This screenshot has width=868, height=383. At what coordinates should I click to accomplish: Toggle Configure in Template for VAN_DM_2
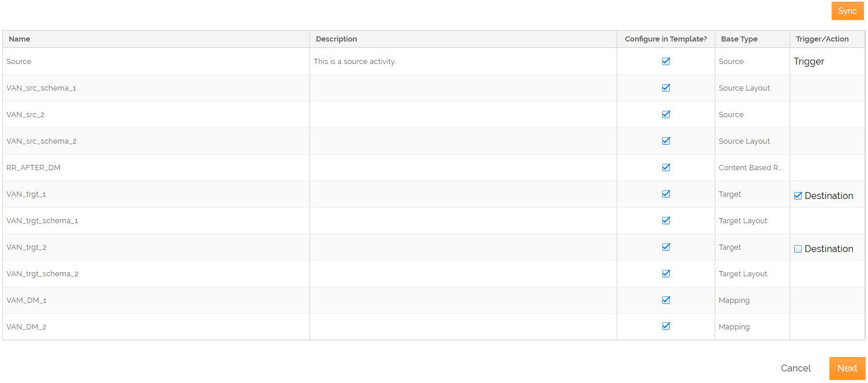666,326
